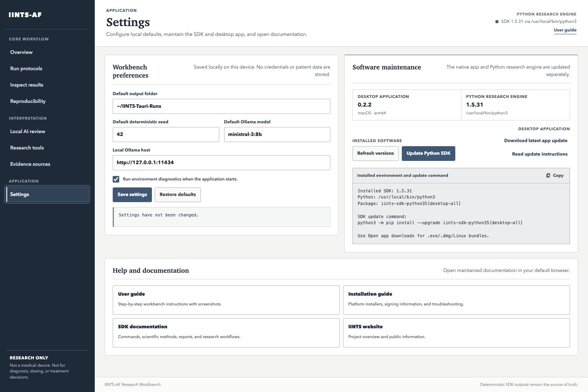Click the 'macOS · arm64' label
The width and height of the screenshot is (588, 392).
pos(372,113)
